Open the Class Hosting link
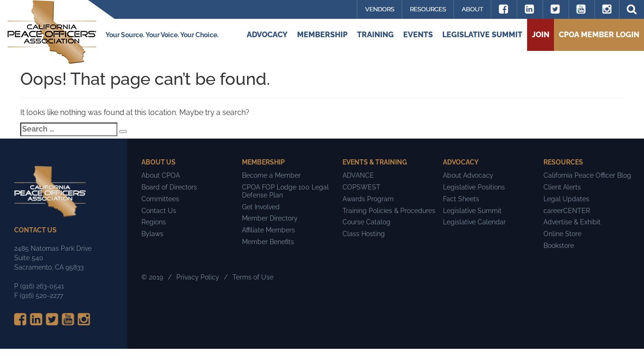 [363, 234]
